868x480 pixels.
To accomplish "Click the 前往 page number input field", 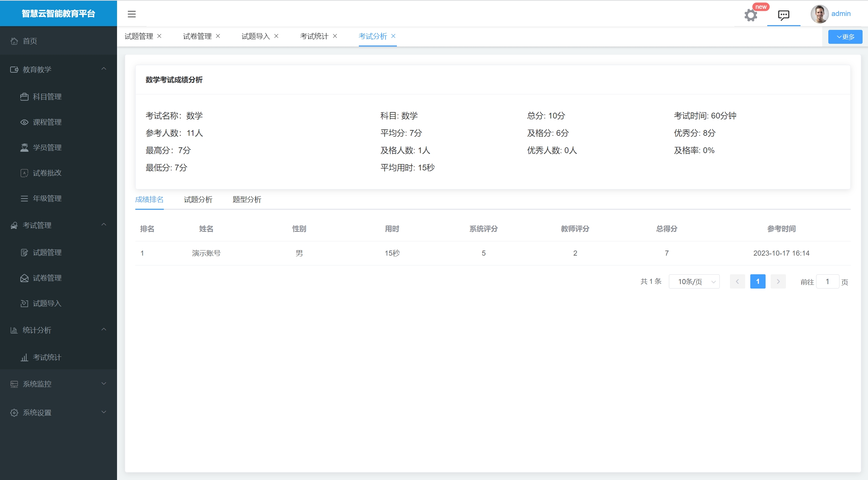I will pyautogui.click(x=827, y=282).
